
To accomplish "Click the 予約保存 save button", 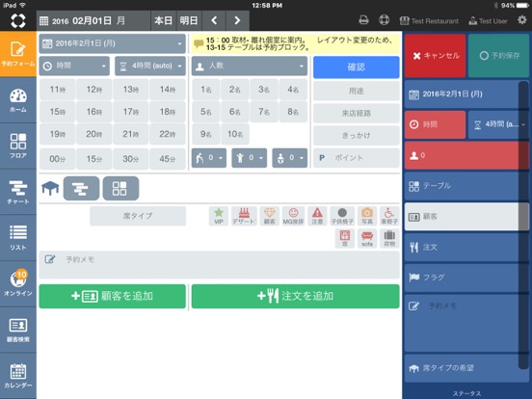I will tap(498, 56).
